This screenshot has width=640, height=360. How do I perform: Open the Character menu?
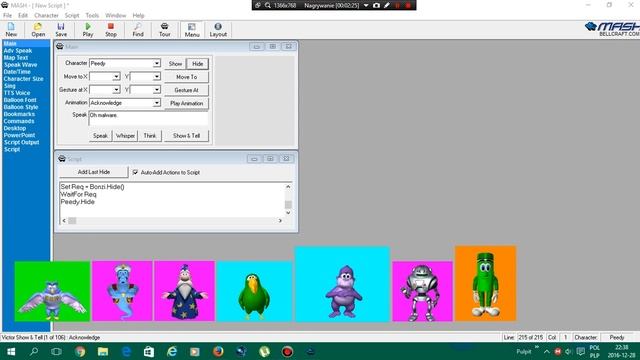[x=46, y=15]
